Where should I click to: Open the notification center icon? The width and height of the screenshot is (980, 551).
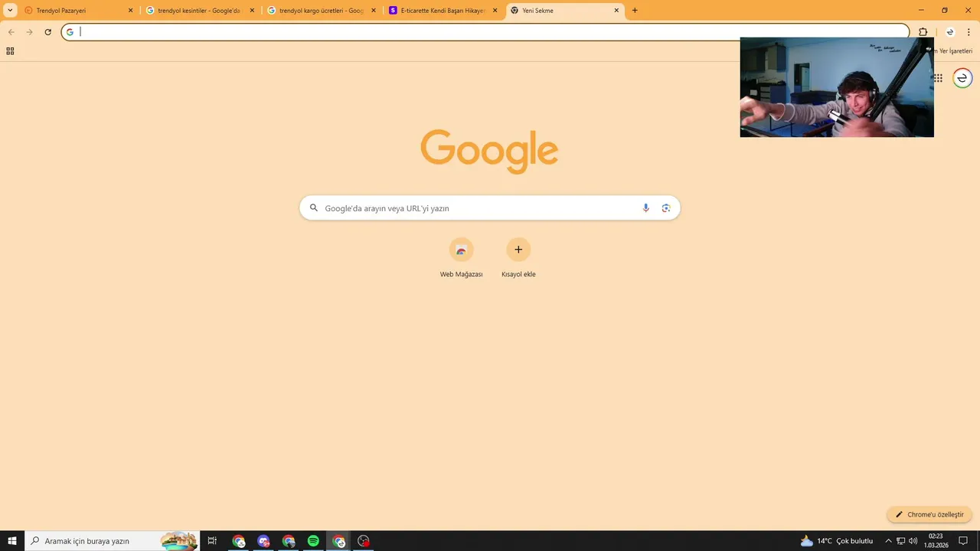[963, 541]
